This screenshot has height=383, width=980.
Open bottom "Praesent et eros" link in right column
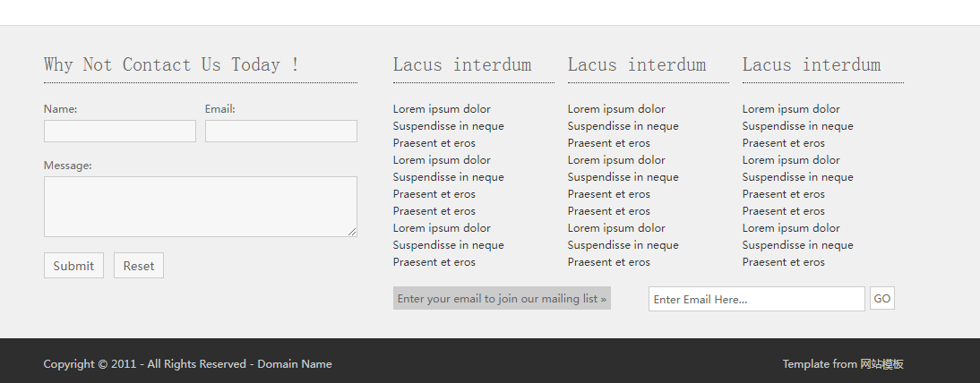click(784, 262)
